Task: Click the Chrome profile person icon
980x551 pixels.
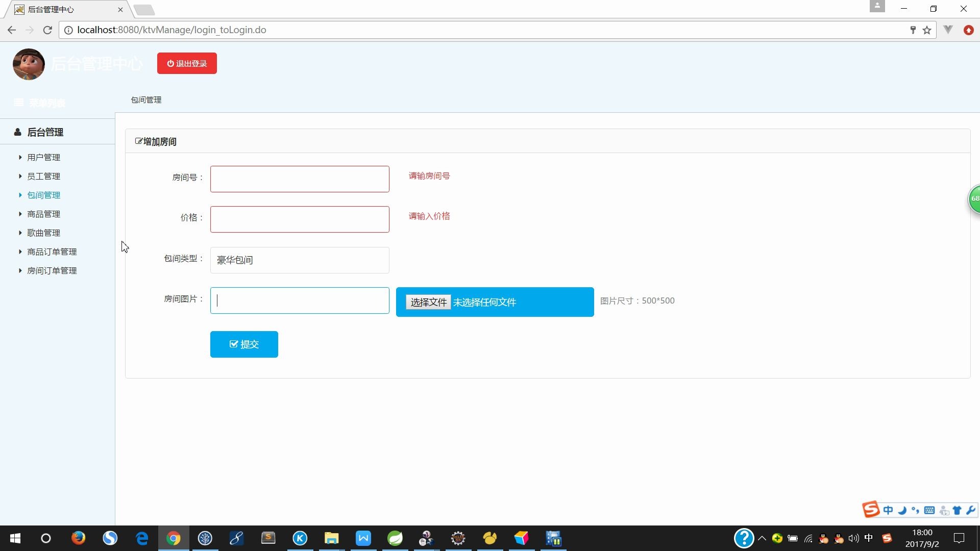Action: (877, 6)
